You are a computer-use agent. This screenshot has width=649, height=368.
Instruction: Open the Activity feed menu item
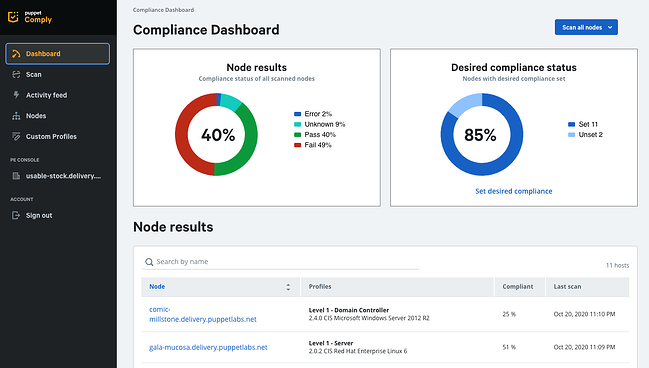coord(46,95)
